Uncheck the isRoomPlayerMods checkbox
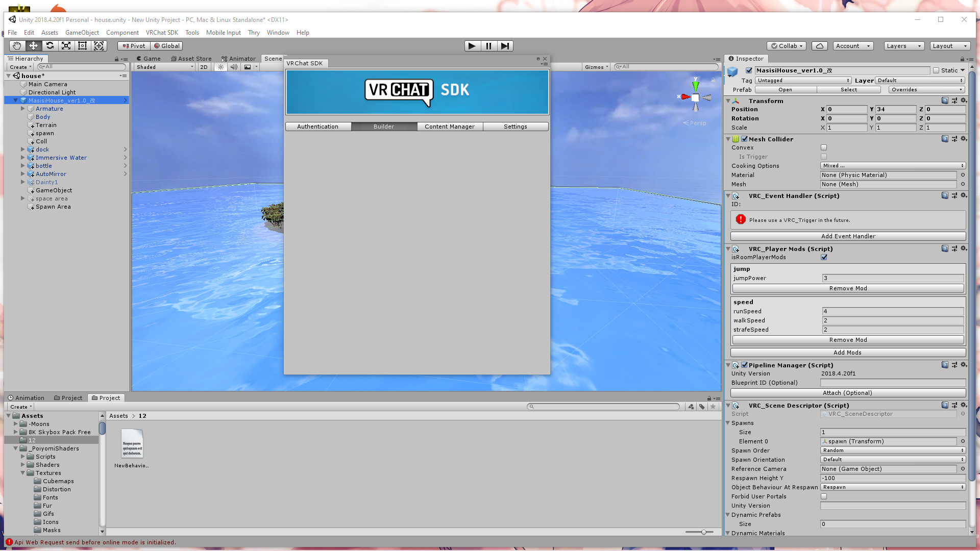Image resolution: width=980 pixels, height=551 pixels. click(824, 257)
